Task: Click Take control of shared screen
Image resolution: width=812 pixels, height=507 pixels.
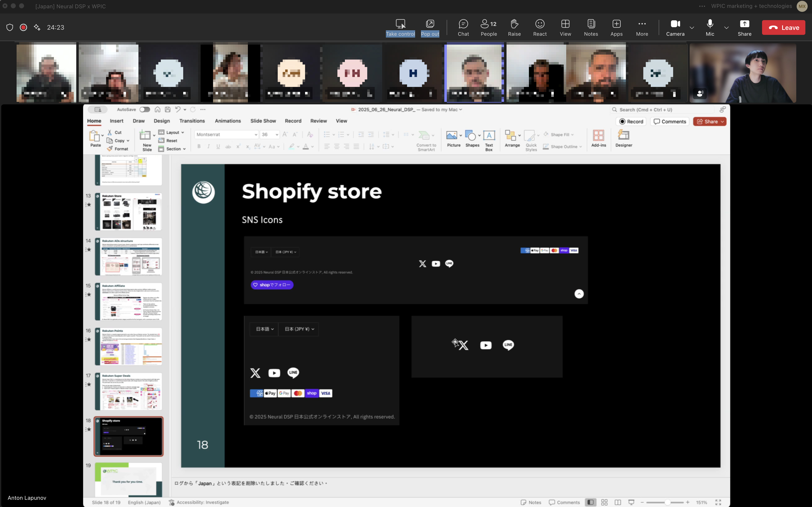Action: click(400, 28)
